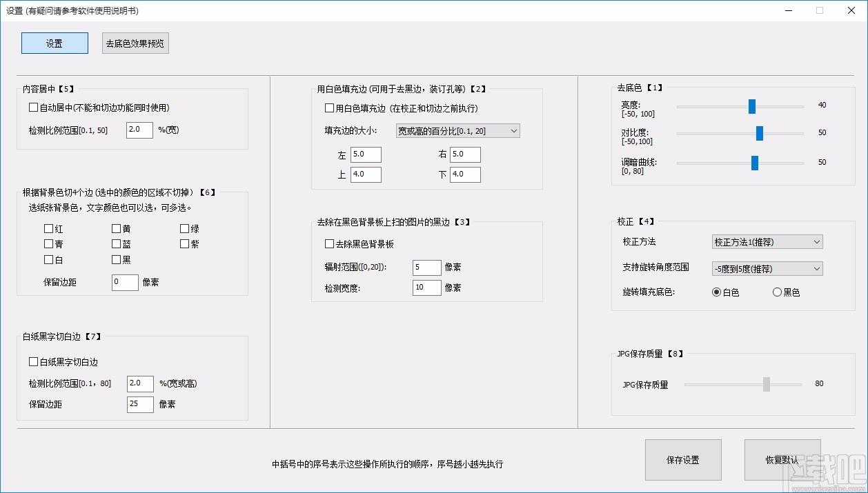The image size is (868, 493).
Task: Click the 选纸张背景色 instruction text
Action: (x=110, y=208)
